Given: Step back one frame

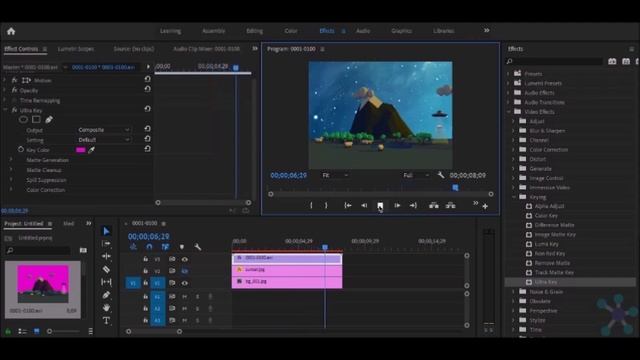Looking at the screenshot, I should (x=364, y=205).
